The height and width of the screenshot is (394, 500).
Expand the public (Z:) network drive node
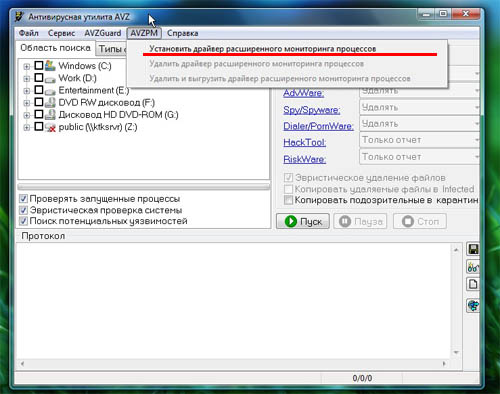[x=26, y=127]
